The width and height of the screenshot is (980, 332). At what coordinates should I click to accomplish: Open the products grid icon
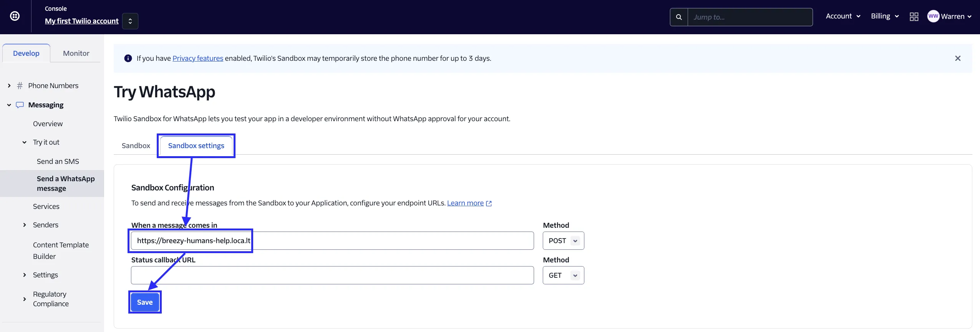pyautogui.click(x=914, y=17)
